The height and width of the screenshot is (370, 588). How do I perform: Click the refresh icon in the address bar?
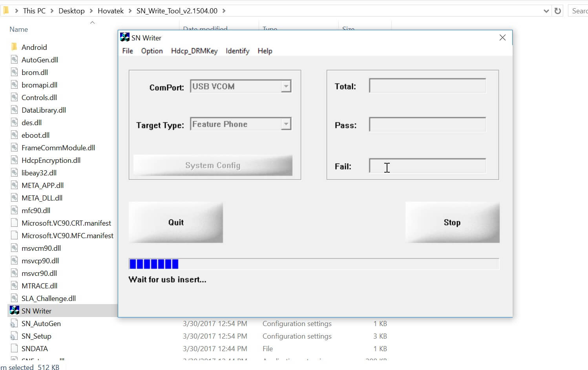[x=558, y=11]
